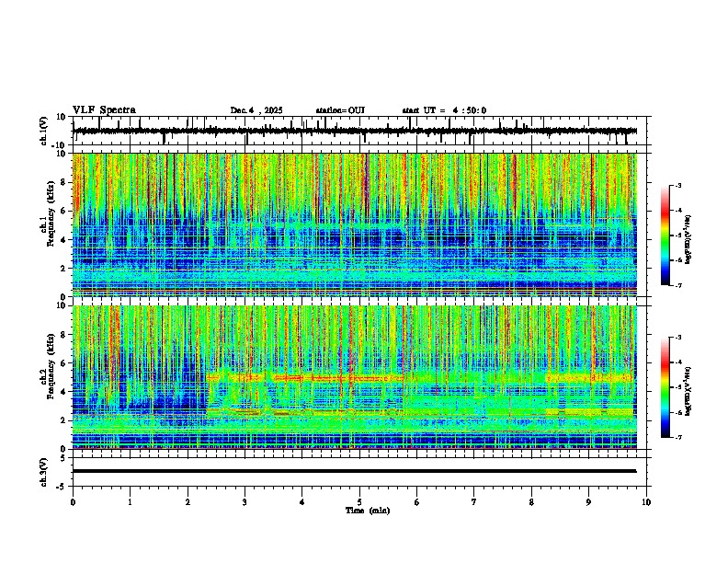Click time axis tick label "2"
The image size is (728, 563).
[x=188, y=502]
